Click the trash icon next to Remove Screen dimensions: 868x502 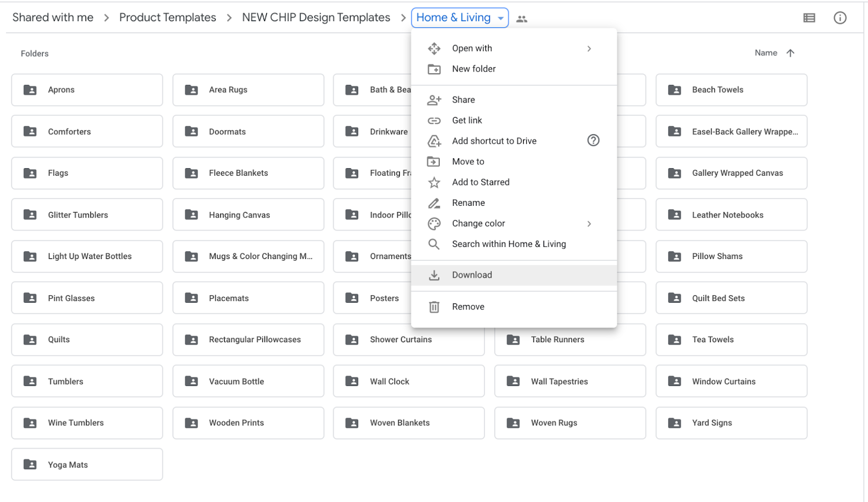[435, 306]
